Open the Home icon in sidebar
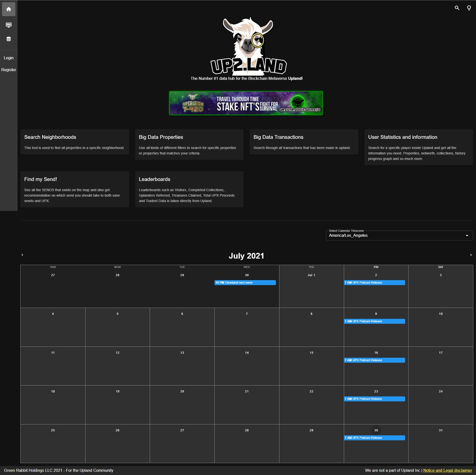476x475 pixels. [x=9, y=9]
